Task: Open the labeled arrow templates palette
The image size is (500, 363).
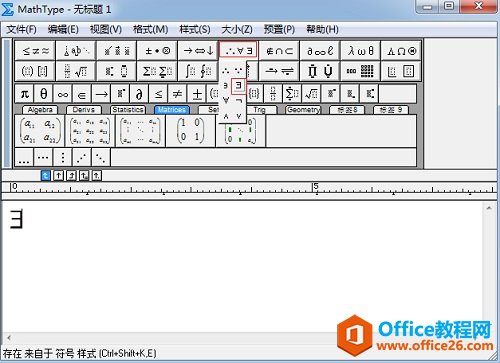Action: [x=279, y=71]
